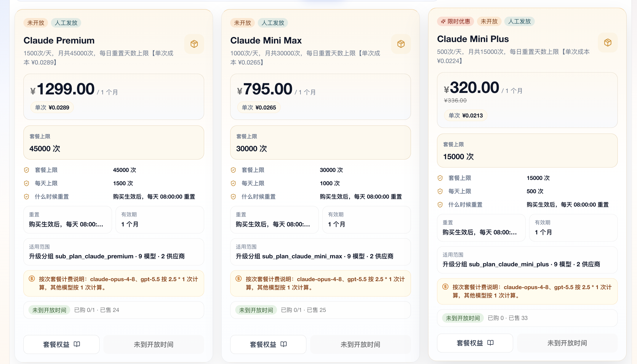
Task: Click 适用范围 sub_plan_claude_mini_max box
Action: pos(321,252)
